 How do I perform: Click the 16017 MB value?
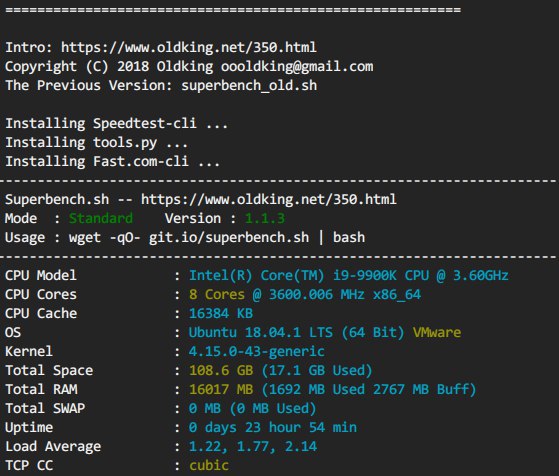pos(221,389)
